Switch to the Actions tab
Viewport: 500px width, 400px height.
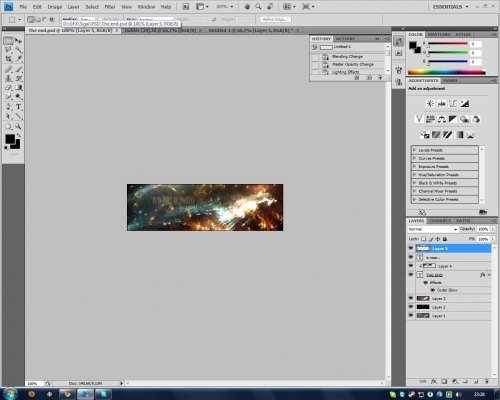345,39
